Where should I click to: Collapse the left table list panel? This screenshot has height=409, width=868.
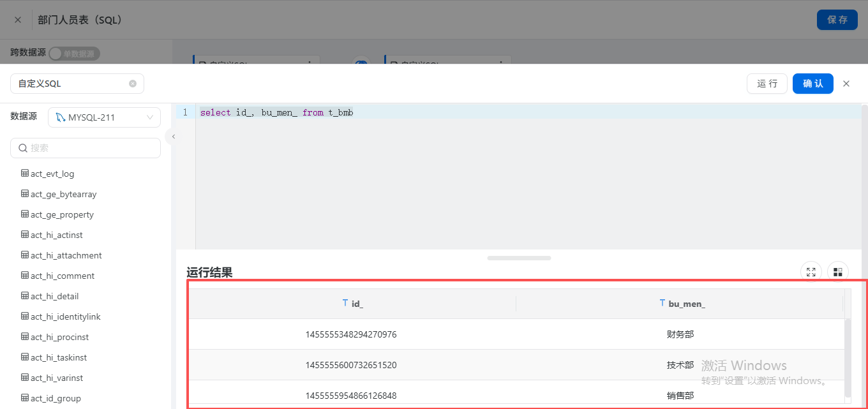(172, 137)
